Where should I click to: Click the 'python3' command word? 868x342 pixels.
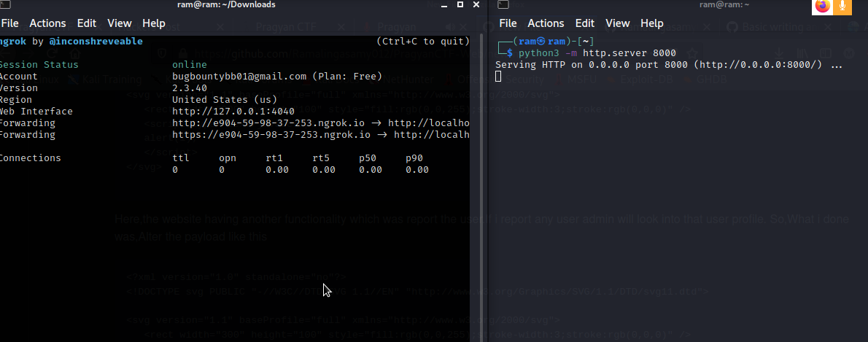[x=538, y=53]
